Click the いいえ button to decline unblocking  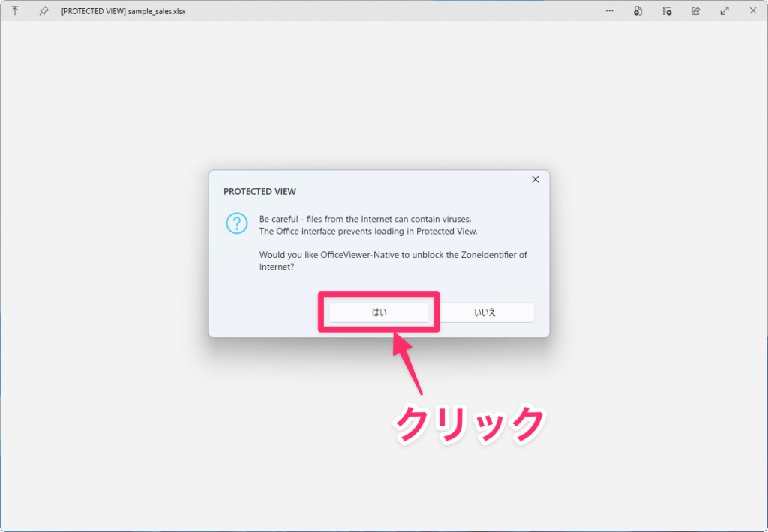pyautogui.click(x=485, y=312)
